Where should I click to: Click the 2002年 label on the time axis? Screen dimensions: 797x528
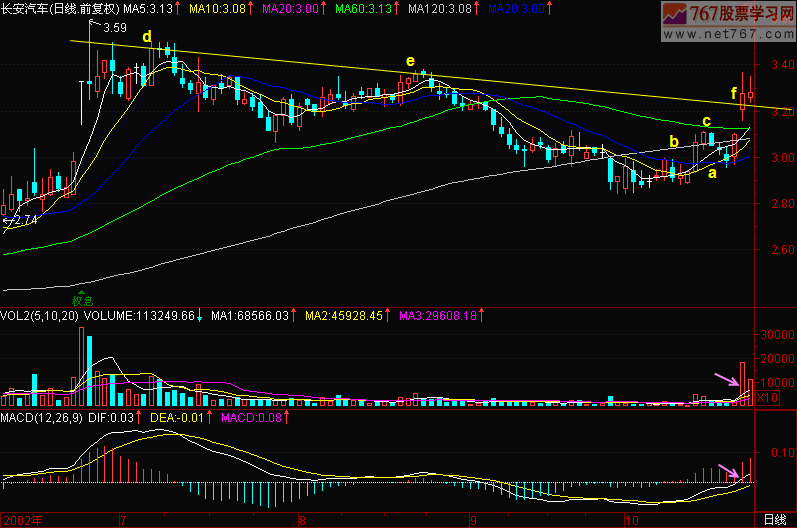tap(22, 520)
